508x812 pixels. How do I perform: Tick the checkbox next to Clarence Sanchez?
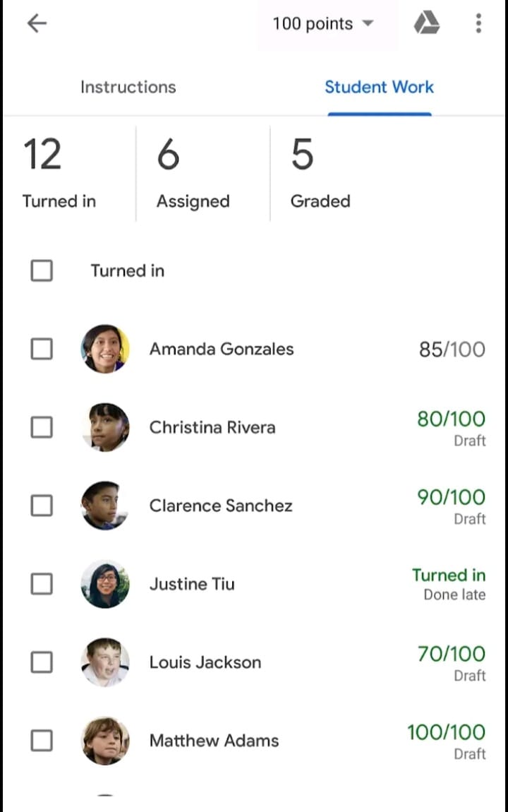42,506
